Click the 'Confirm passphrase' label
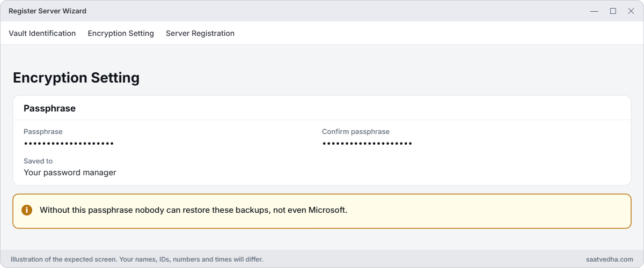 click(356, 131)
